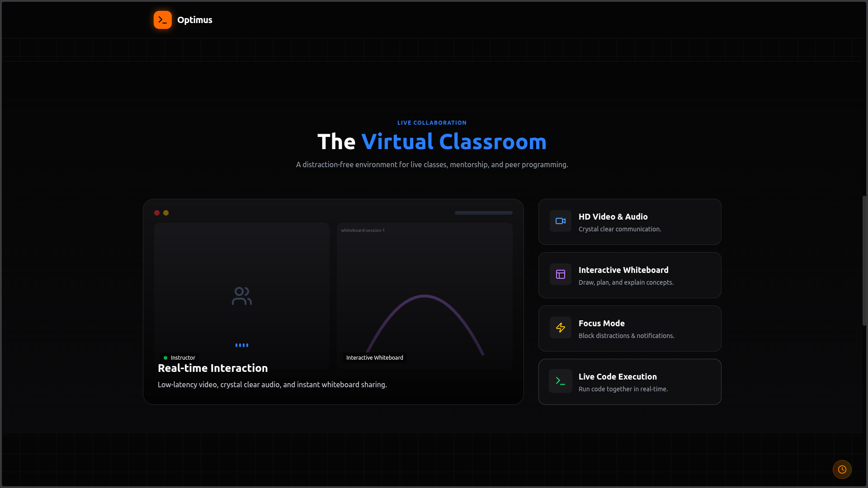Click the video camera icon

pos(560,221)
